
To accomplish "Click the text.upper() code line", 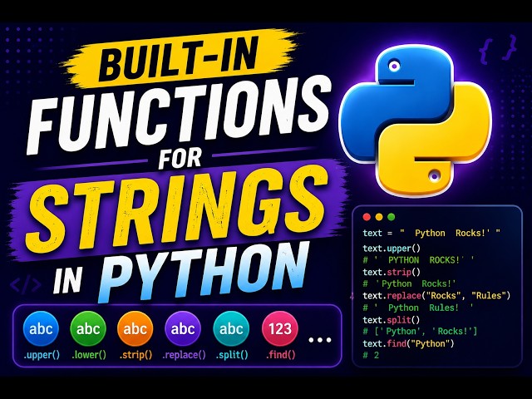I will click(392, 249).
